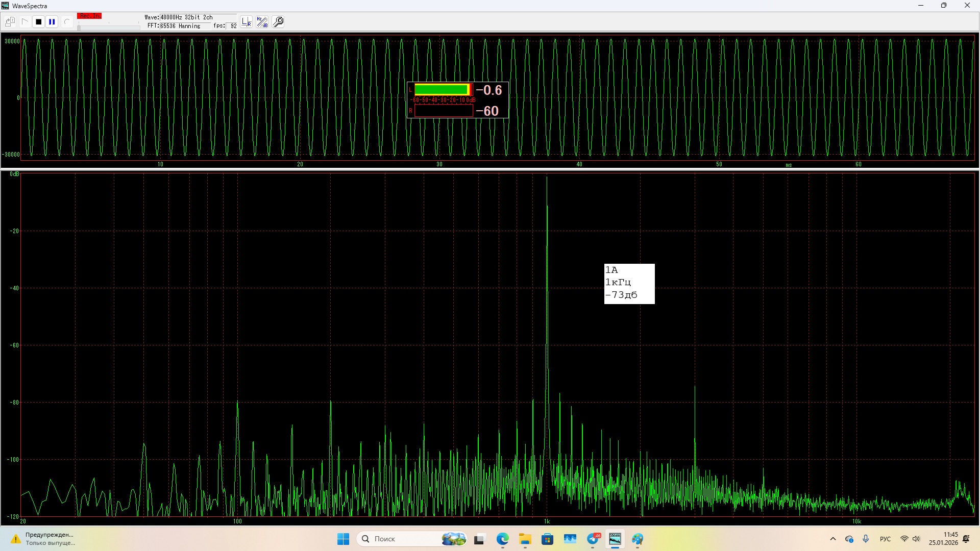This screenshot has width=980, height=551.
Task: Open settings with the wrench icon
Action: pyautogui.click(x=278, y=22)
